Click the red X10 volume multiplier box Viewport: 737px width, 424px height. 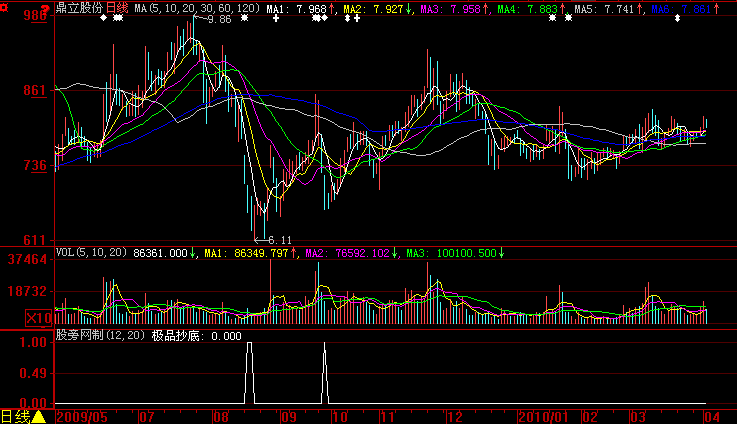pos(38,318)
